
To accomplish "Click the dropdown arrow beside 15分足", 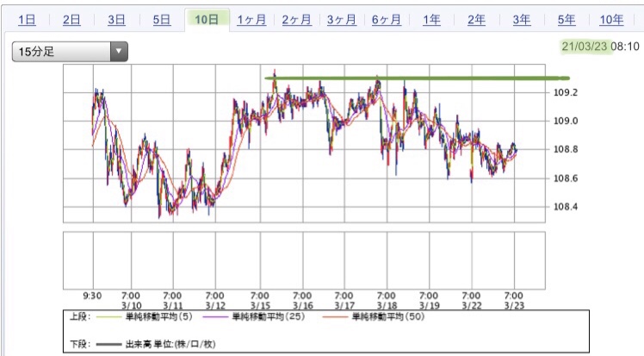I will 119,52.
